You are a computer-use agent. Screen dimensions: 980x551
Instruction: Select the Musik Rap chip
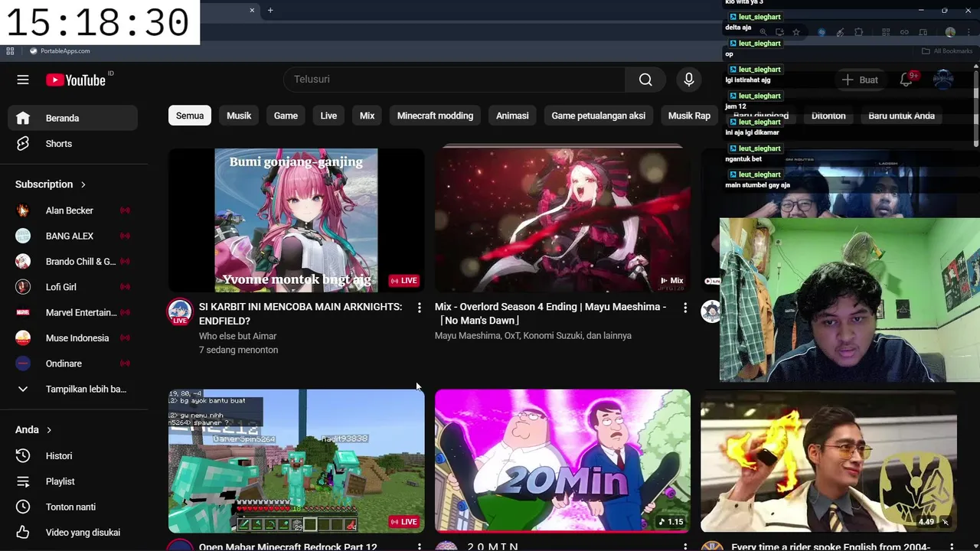coord(689,116)
